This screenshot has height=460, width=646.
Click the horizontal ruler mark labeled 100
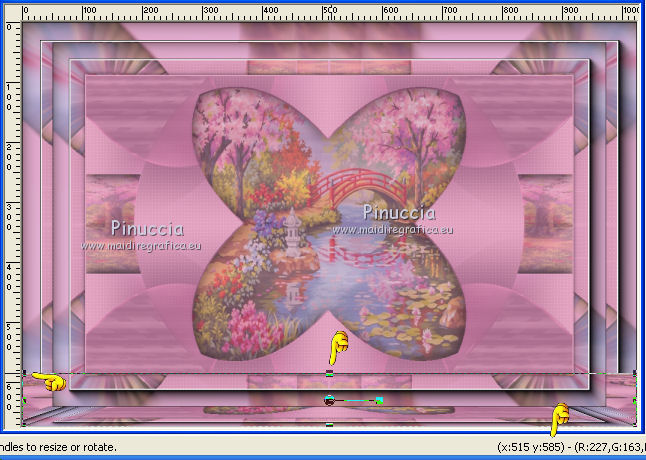point(90,10)
